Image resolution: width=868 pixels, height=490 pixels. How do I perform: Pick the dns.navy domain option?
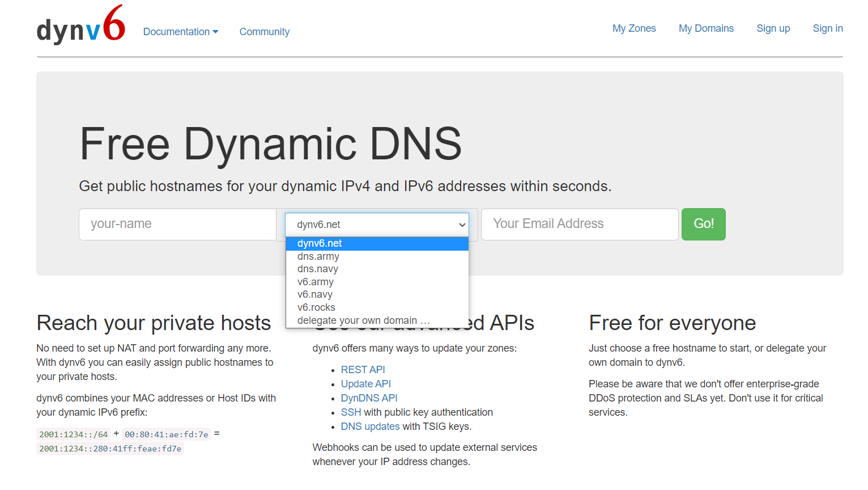pos(318,269)
